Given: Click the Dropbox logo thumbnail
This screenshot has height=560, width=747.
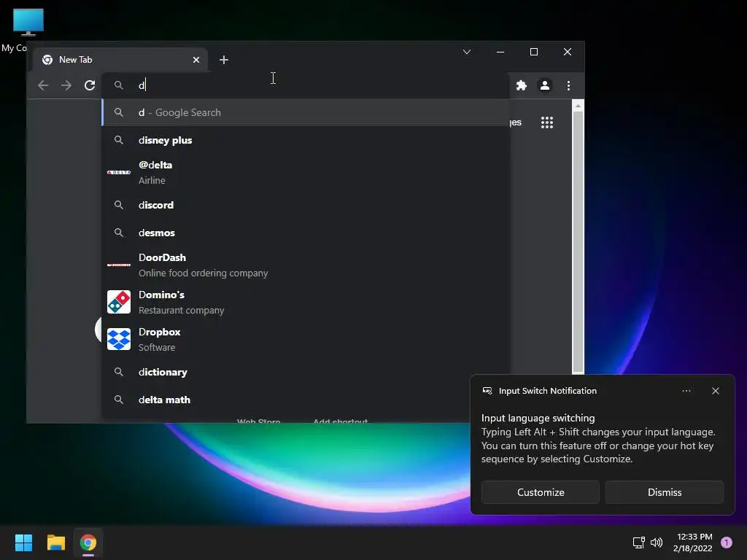Looking at the screenshot, I should coord(119,339).
